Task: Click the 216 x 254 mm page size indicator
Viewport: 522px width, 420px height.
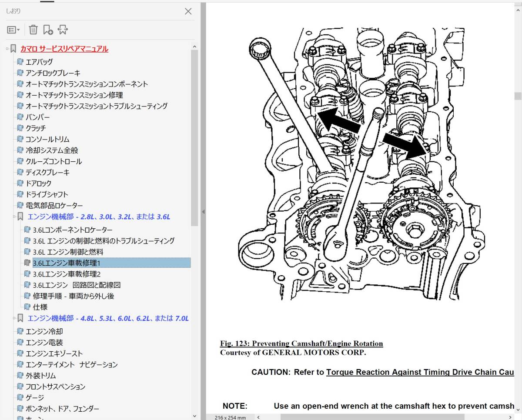Action: tap(230, 417)
